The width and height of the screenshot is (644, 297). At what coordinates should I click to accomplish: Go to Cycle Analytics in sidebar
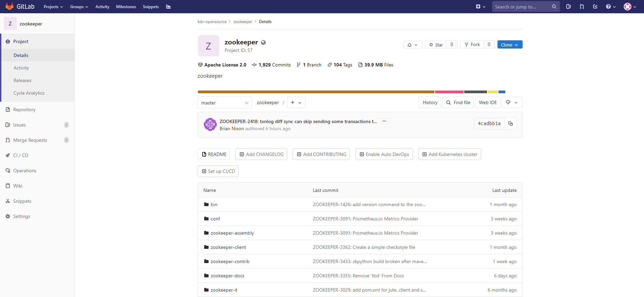[29, 93]
